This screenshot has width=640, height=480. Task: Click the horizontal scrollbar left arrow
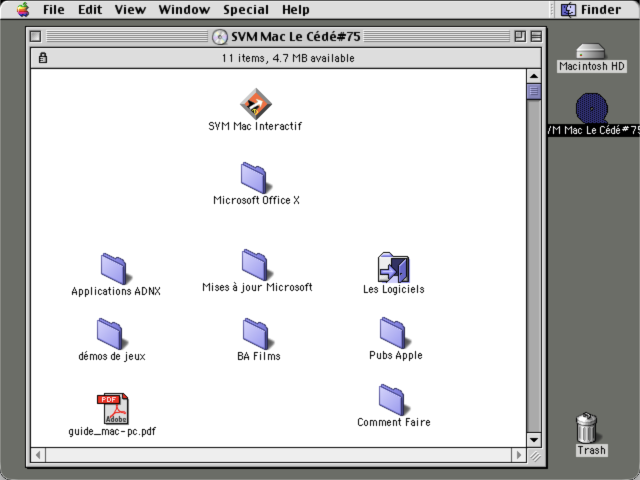click(38, 455)
